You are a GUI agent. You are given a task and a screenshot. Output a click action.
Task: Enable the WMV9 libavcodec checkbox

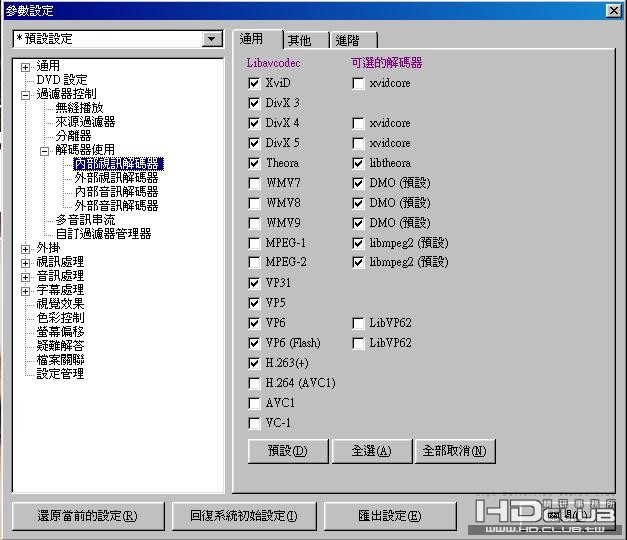[x=254, y=223]
